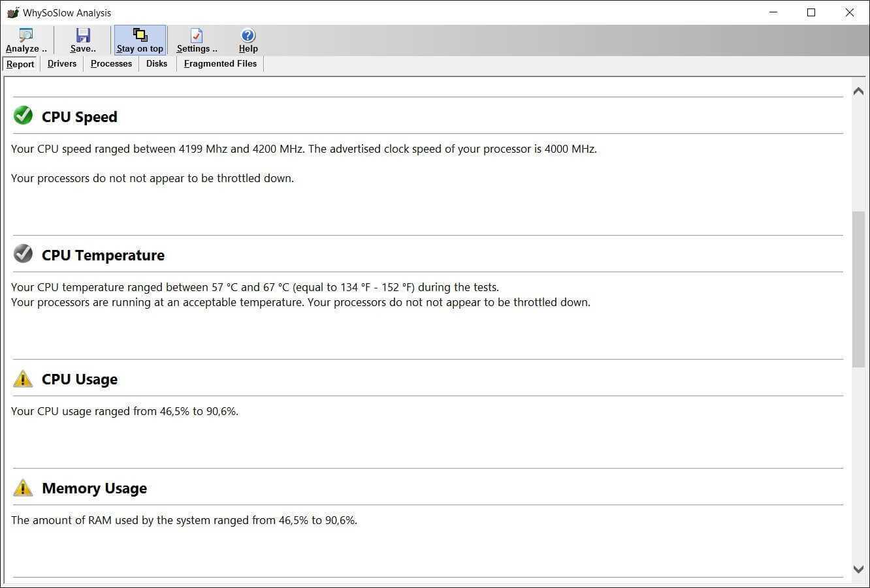Open the Processes tab
The width and height of the screenshot is (870, 588).
111,63
